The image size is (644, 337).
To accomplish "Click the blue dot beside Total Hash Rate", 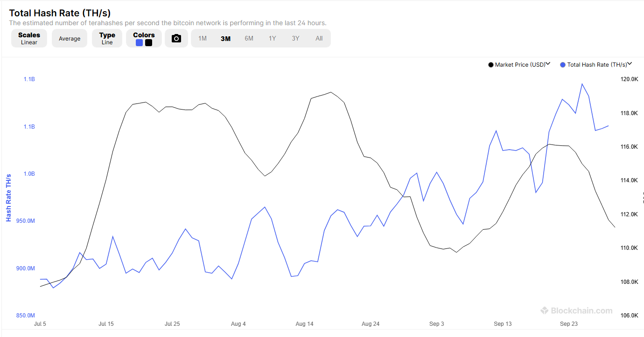I will coord(563,65).
